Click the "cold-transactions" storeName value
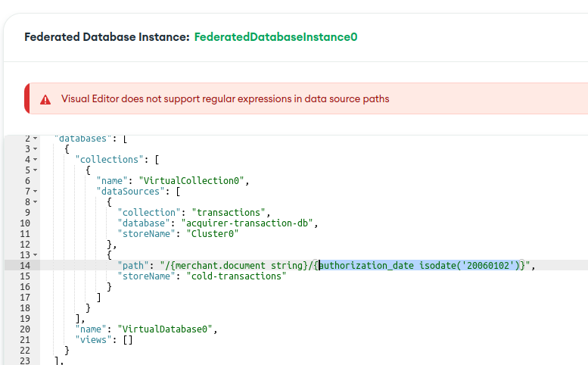This screenshot has height=365, width=588. [x=237, y=276]
